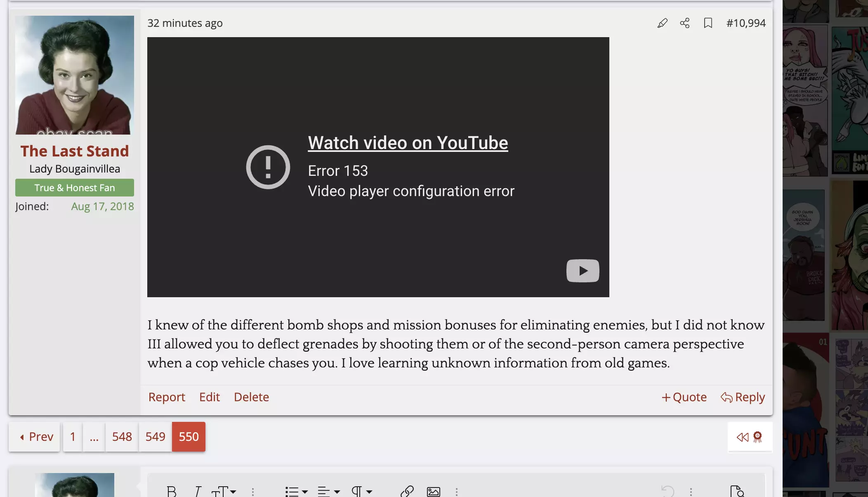The width and height of the screenshot is (868, 497).
Task: Open The Last Stand user profile
Action: [x=75, y=151]
